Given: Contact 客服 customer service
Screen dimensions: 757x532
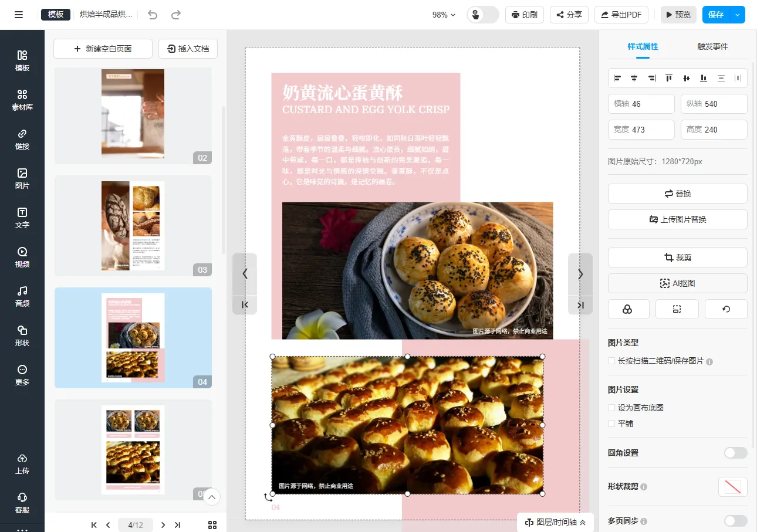Looking at the screenshot, I should coord(22,503).
